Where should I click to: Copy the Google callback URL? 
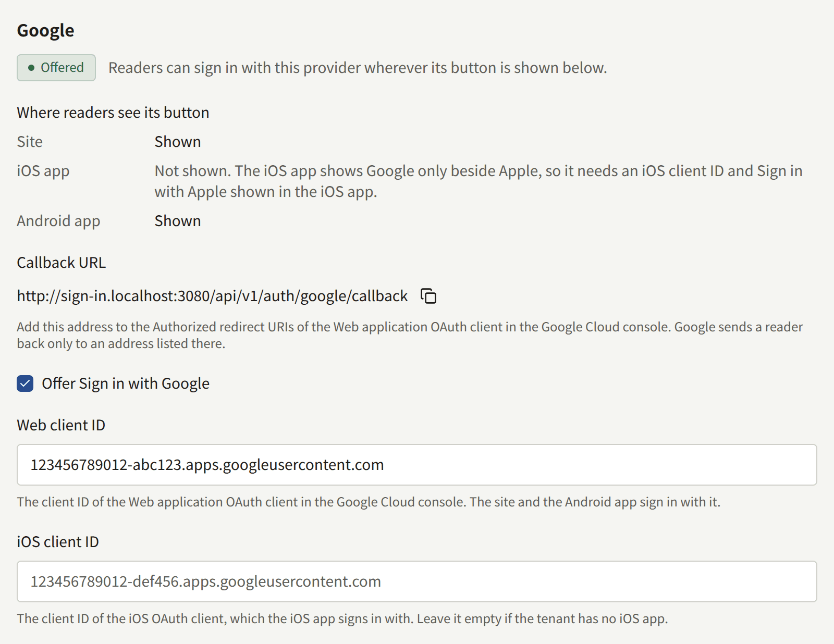[428, 296]
